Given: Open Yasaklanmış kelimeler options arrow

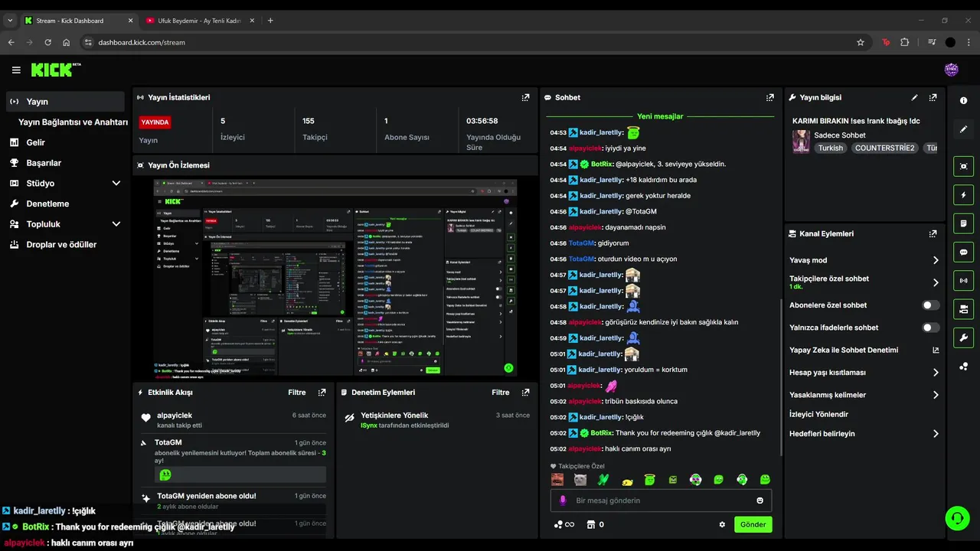Looking at the screenshot, I should [x=936, y=395].
